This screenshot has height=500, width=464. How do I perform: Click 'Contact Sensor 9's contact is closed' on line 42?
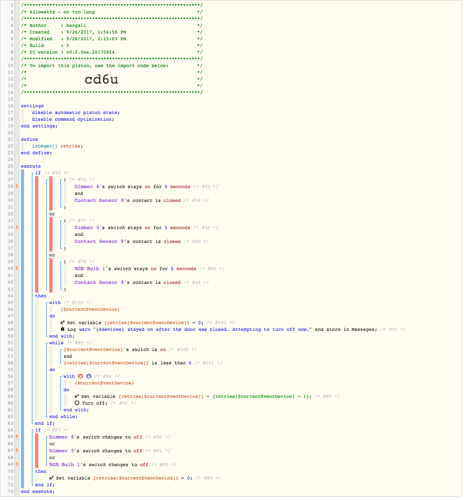click(x=128, y=283)
